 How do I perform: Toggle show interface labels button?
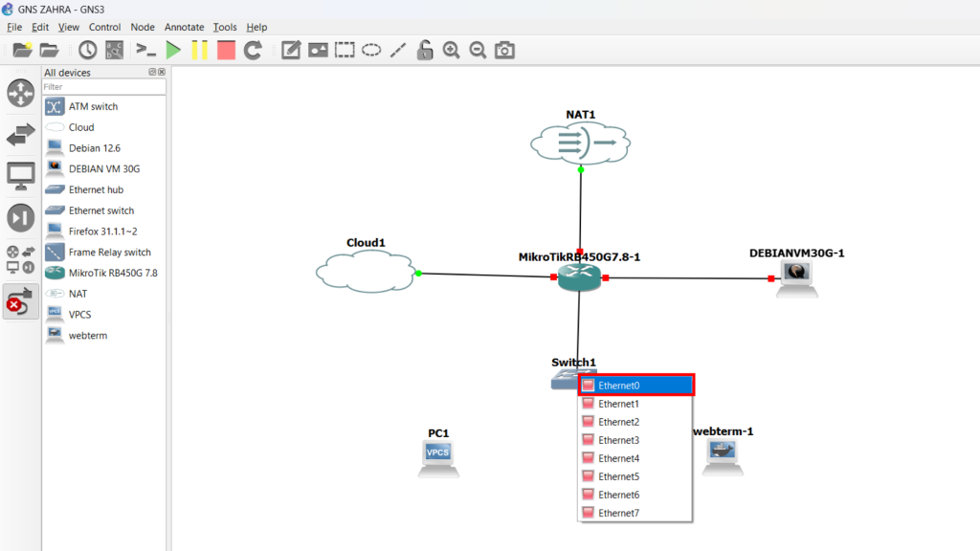tap(114, 51)
